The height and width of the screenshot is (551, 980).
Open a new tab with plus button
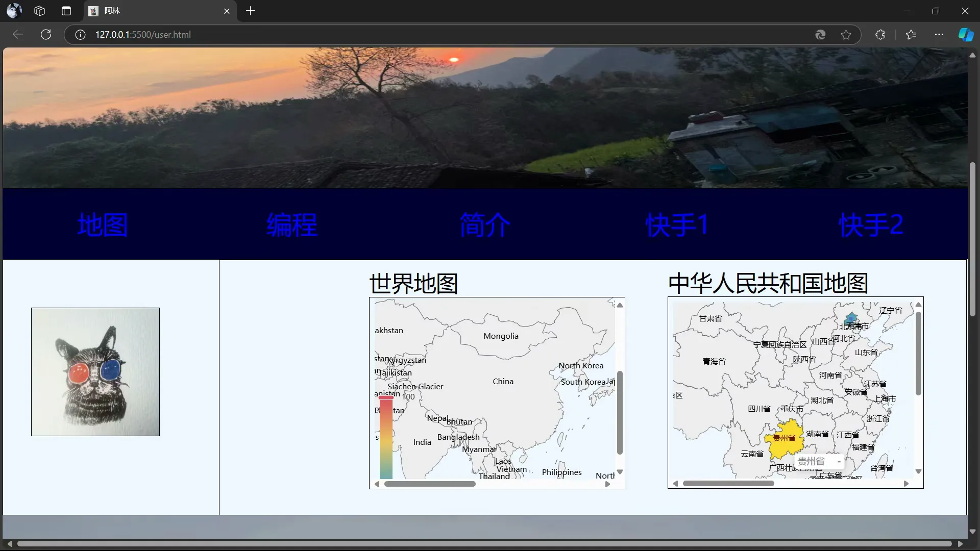tap(250, 11)
